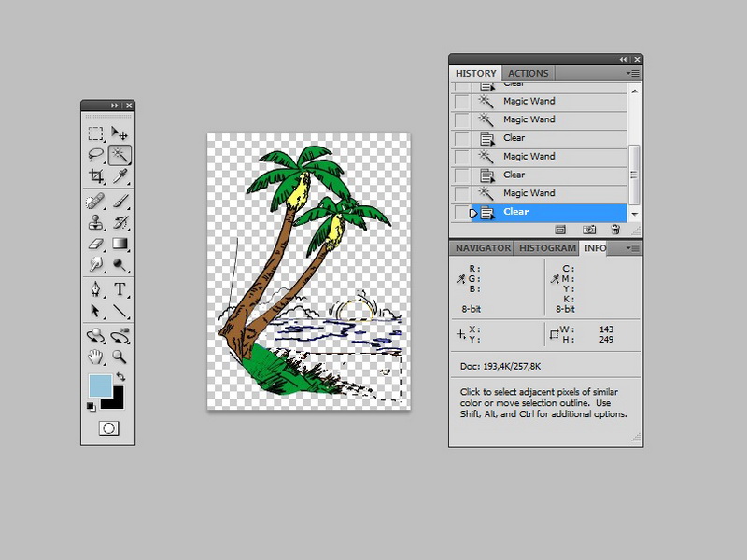Create a new history snapshot
The width and height of the screenshot is (747, 560).
click(x=589, y=230)
